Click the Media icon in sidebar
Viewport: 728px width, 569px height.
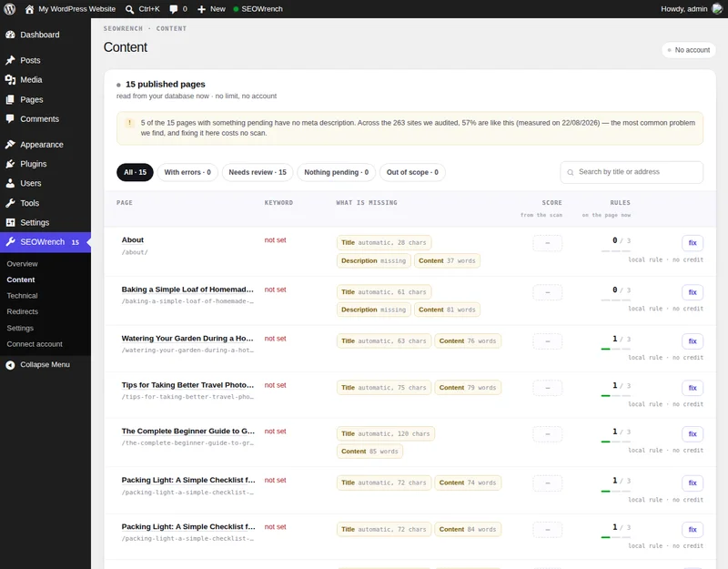pyautogui.click(x=10, y=80)
